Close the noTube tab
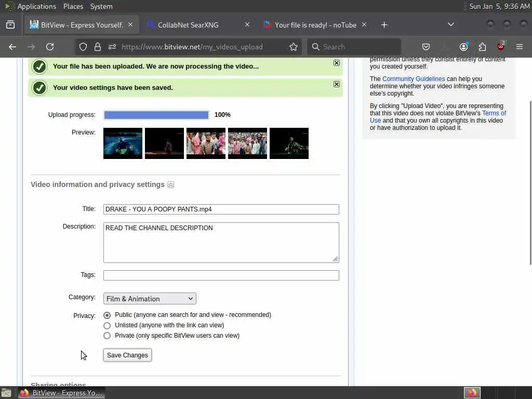 364,25
